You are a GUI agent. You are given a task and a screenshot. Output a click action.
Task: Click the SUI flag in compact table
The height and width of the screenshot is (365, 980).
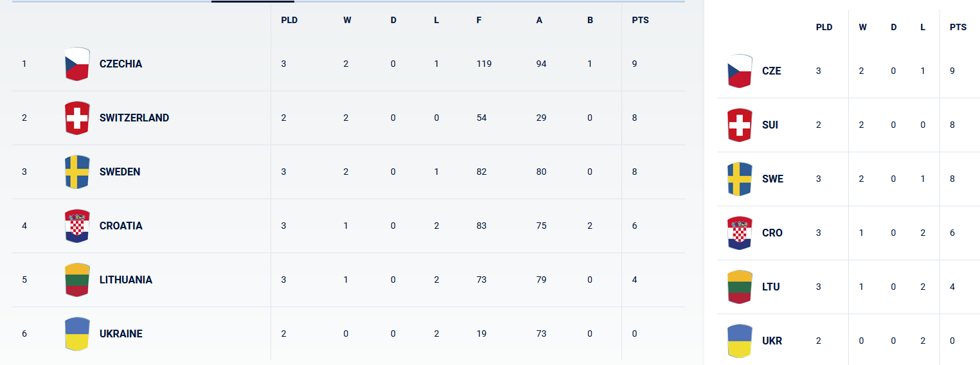740,125
